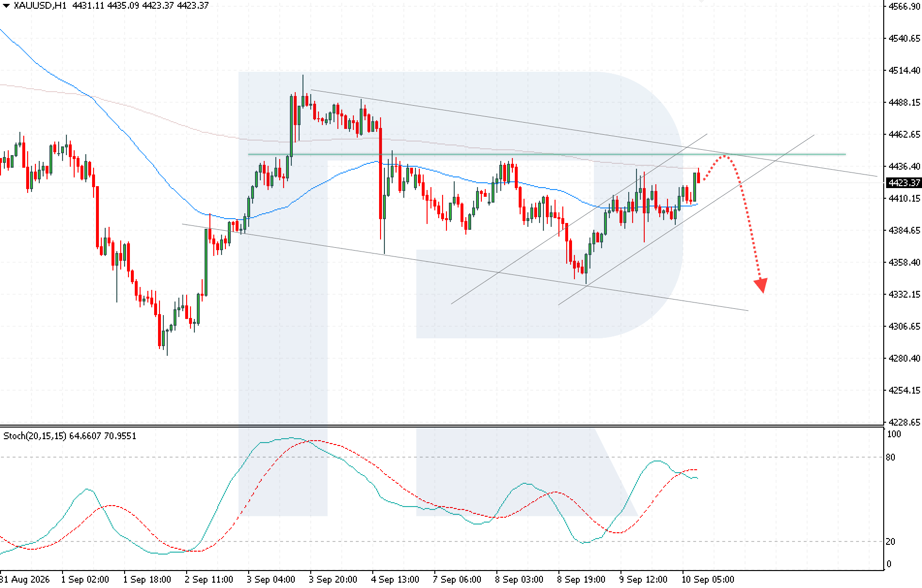Click the peak of the red dotted forecast curve
Viewport: 922px width, 588px height.
(x=724, y=156)
